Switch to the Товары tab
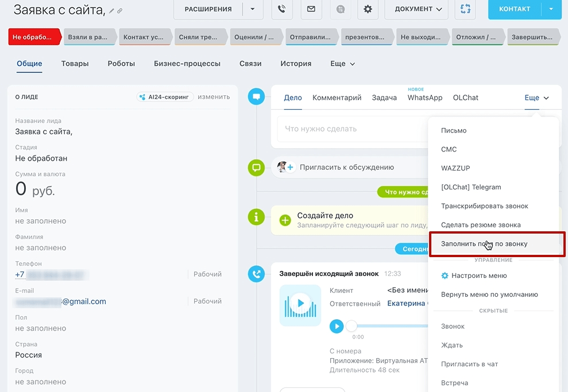Screen dimensions: 568x392 click(x=75, y=64)
